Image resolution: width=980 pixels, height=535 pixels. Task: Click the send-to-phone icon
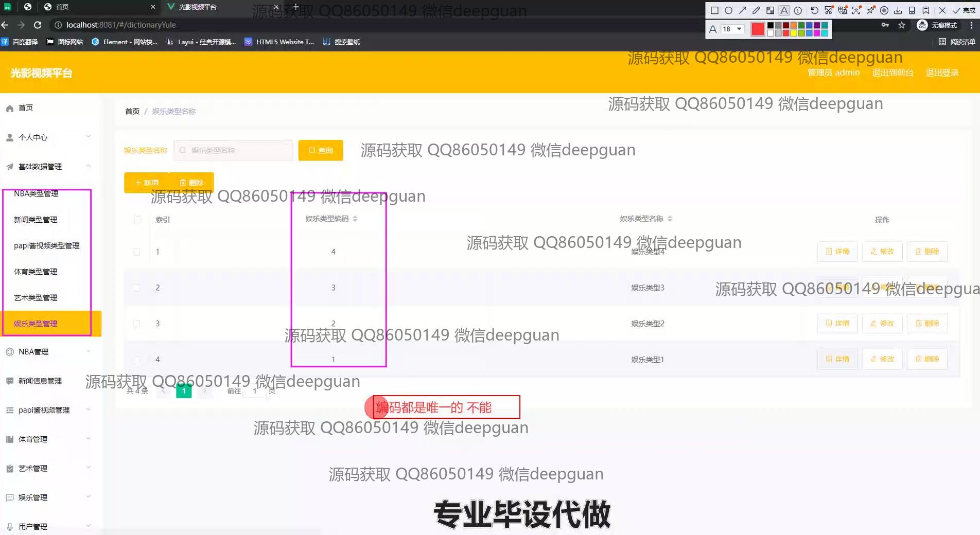click(912, 10)
